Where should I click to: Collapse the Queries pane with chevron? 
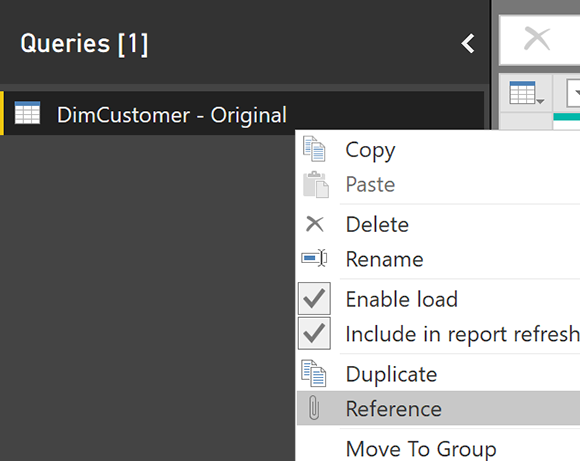tap(468, 44)
